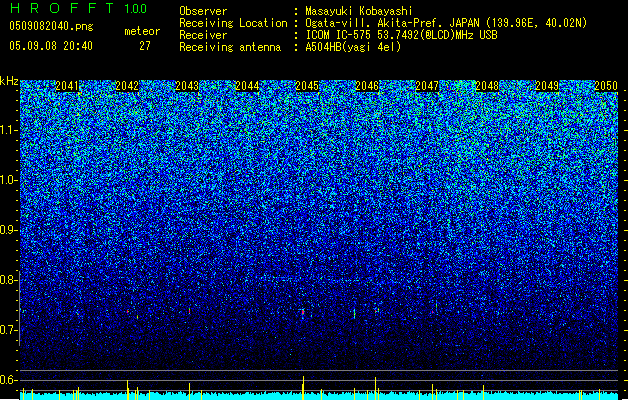Select A504HB(yagi 4el) antenna text
The image size is (629, 400).
[353, 47]
